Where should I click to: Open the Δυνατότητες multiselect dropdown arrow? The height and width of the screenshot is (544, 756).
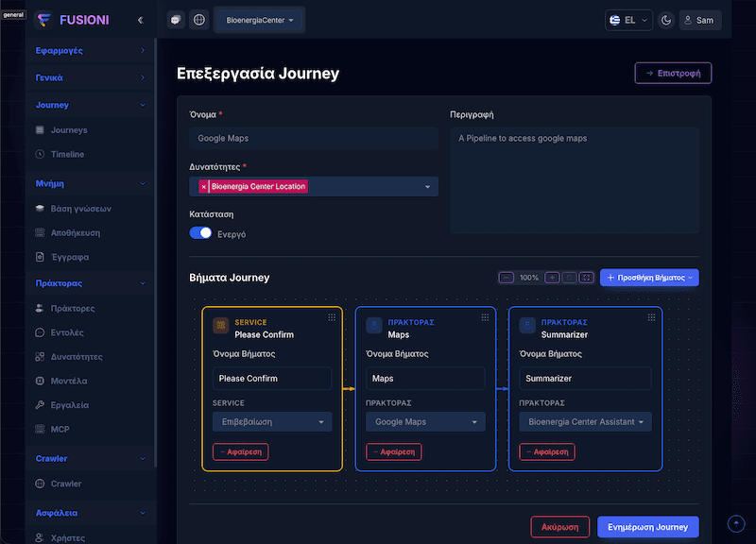pos(428,187)
